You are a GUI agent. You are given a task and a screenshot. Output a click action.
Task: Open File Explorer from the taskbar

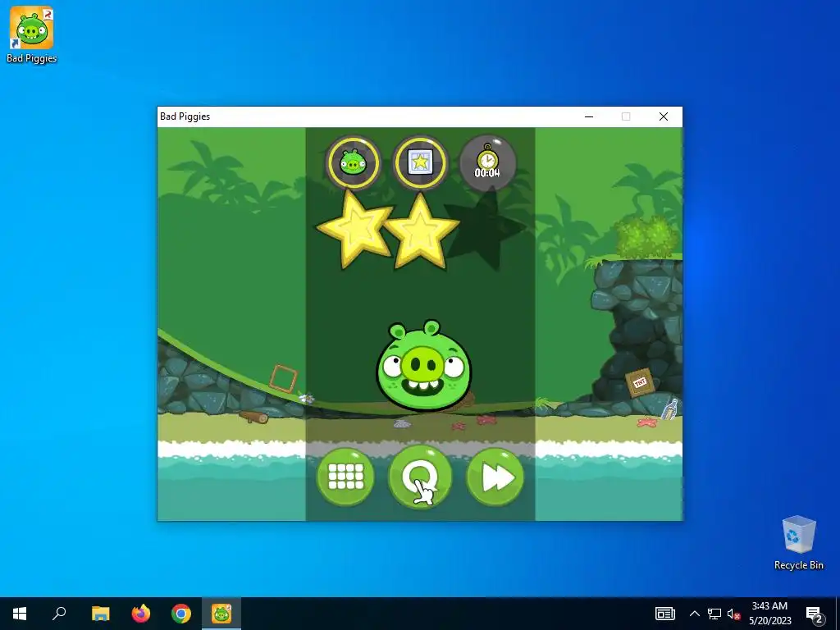pyautogui.click(x=100, y=614)
